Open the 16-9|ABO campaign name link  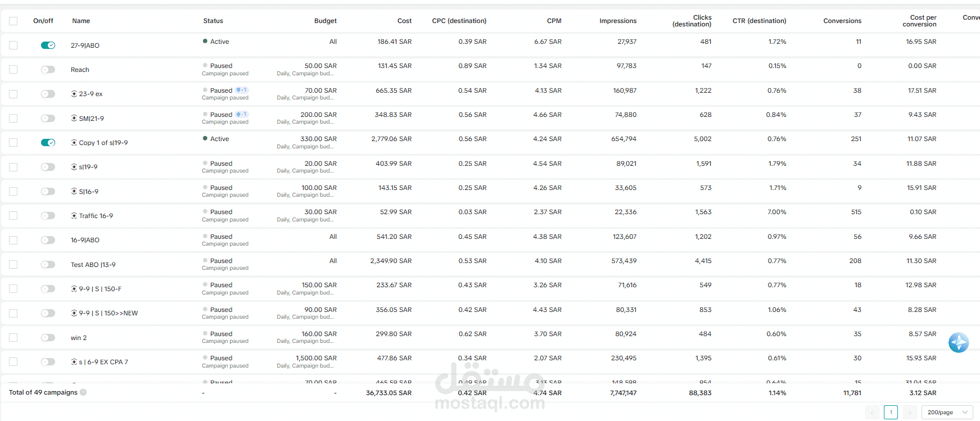point(85,240)
